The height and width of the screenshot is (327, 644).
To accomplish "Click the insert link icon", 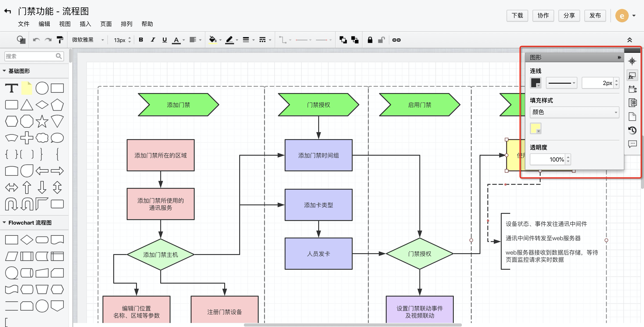I will click(x=396, y=40).
